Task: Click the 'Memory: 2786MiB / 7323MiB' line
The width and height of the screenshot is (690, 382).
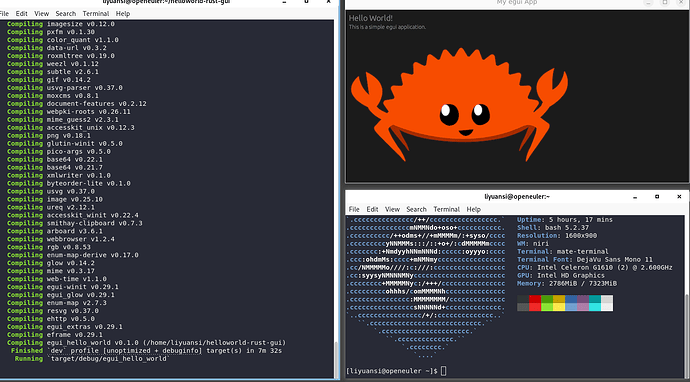Action: (x=567, y=283)
